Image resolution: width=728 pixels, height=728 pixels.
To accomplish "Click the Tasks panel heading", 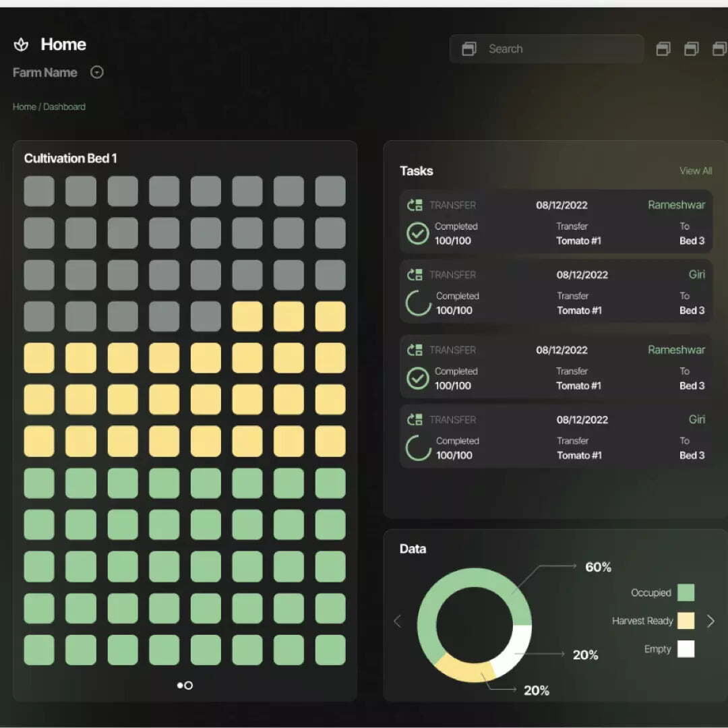I will tap(417, 171).
